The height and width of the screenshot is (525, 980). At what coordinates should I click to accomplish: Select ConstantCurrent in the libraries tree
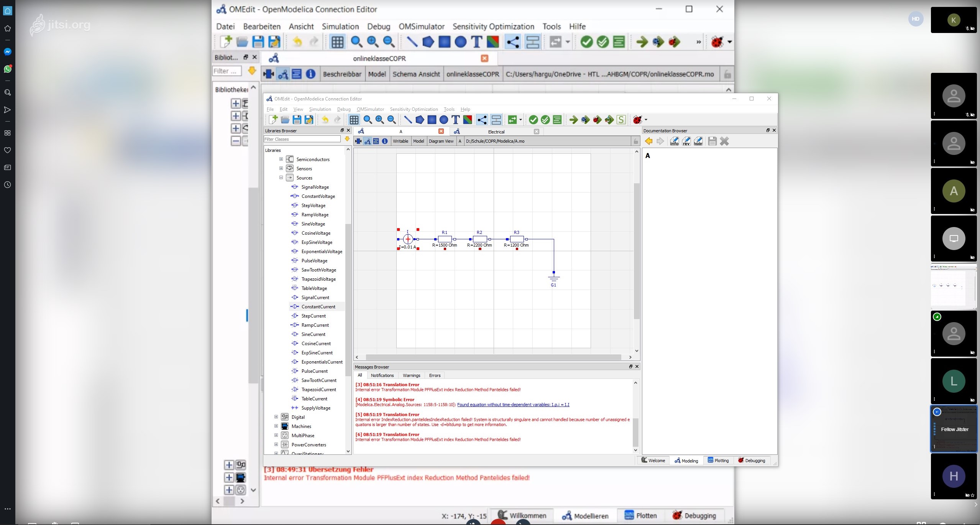pyautogui.click(x=318, y=306)
